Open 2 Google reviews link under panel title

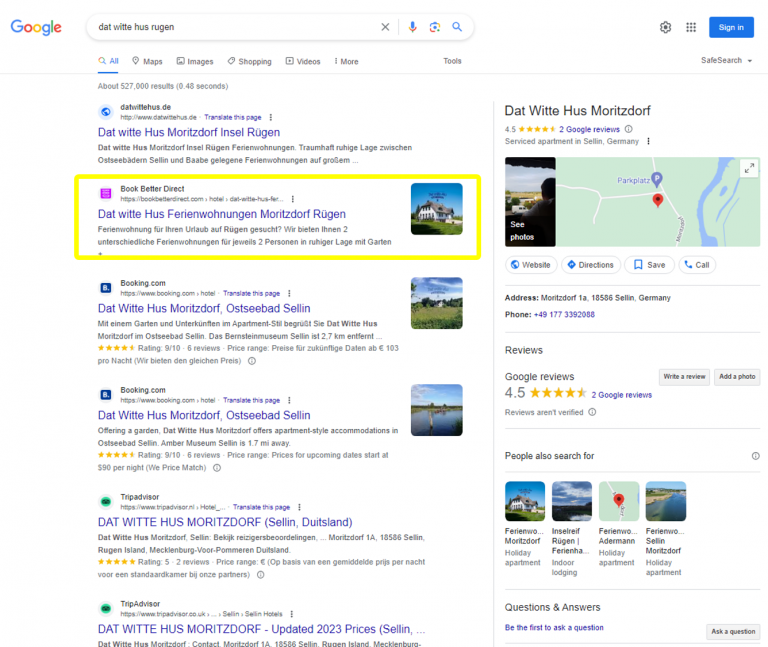589,129
